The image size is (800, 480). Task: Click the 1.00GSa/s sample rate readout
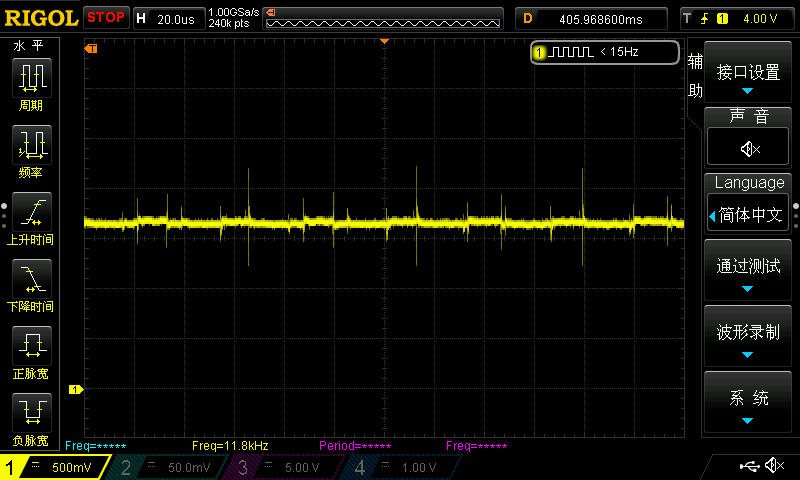(234, 12)
